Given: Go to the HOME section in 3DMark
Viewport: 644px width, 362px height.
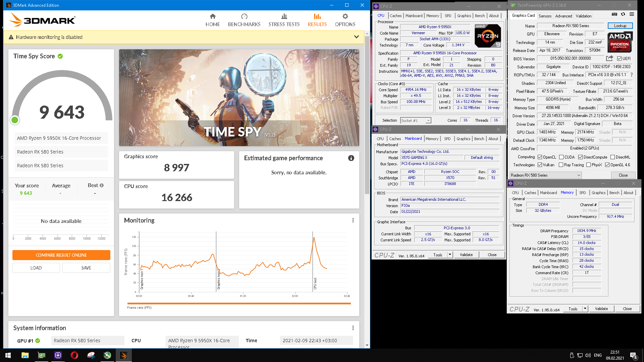Looking at the screenshot, I should tap(213, 20).
